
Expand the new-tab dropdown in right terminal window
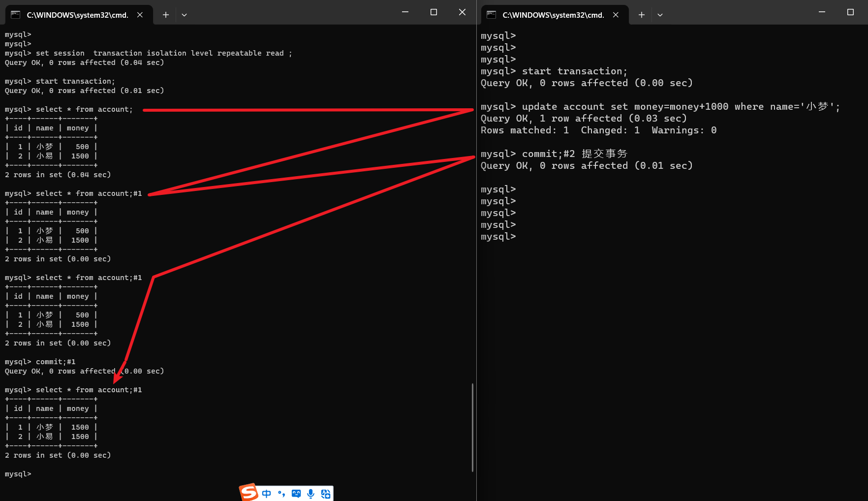point(660,15)
